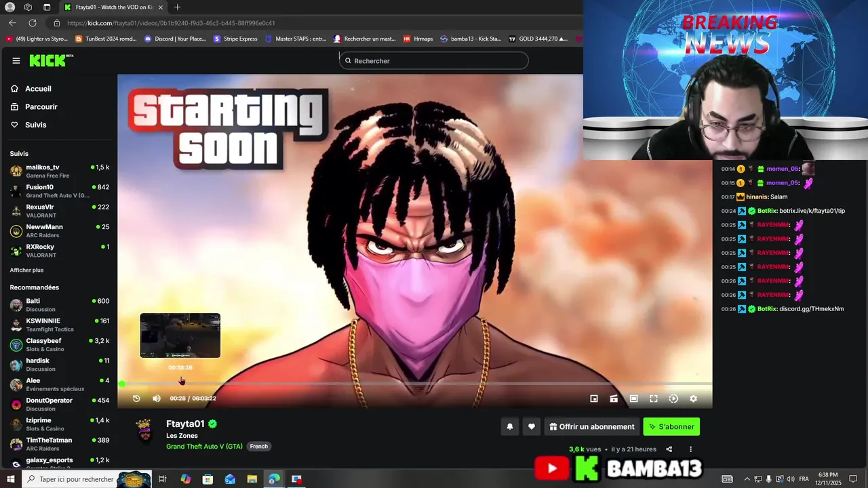Mute the video player volume
The image size is (868, 488).
point(157,399)
